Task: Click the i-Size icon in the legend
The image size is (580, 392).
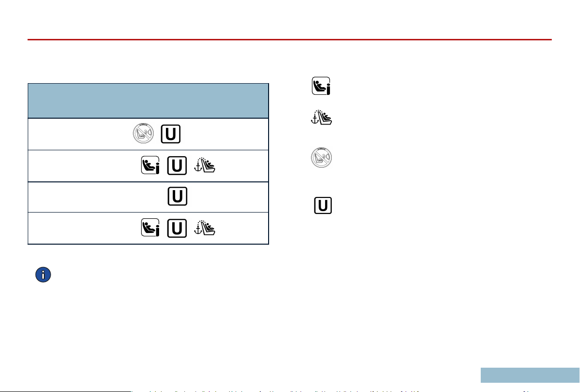Action: click(x=321, y=86)
